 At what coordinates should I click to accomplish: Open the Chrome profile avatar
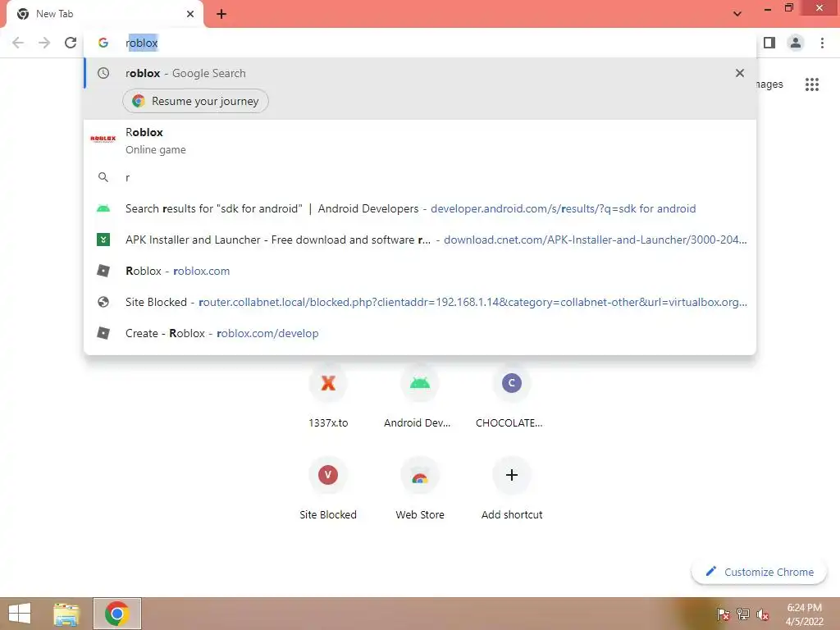pyautogui.click(x=796, y=43)
